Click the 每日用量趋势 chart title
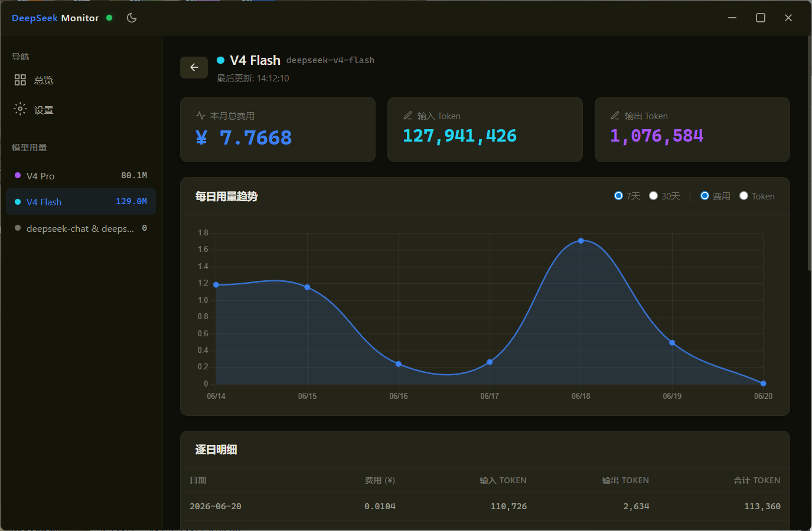Viewport: 812px width, 531px height. click(x=227, y=196)
